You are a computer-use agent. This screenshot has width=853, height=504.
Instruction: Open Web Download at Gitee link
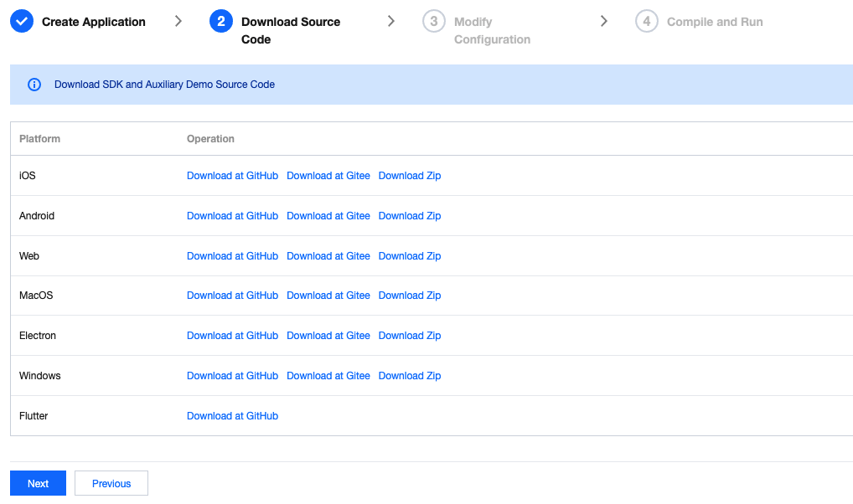coord(328,256)
